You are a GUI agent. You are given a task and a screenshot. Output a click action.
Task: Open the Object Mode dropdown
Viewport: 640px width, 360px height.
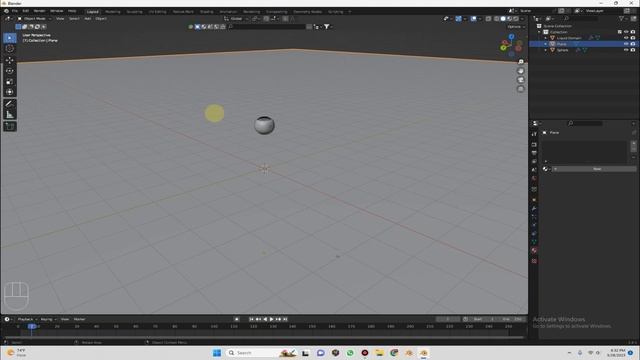click(34, 19)
